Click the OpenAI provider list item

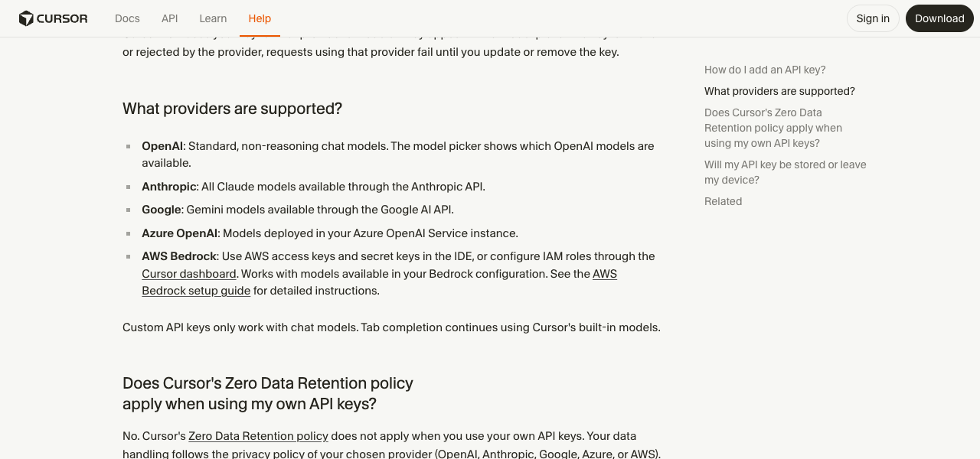coord(398,155)
